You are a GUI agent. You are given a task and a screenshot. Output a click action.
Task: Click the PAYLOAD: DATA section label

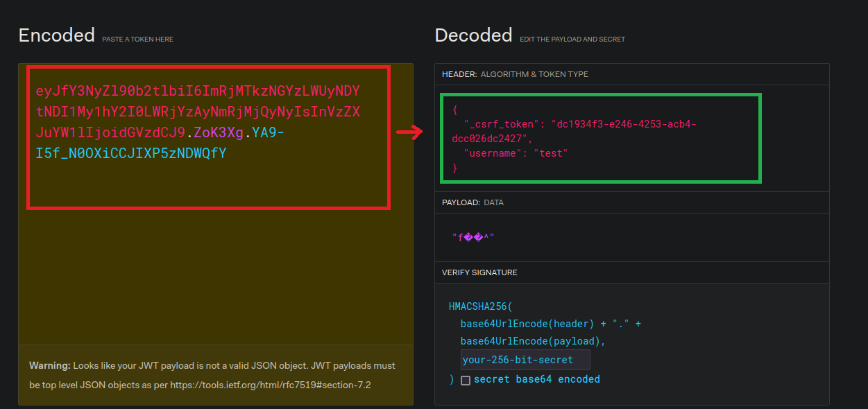(x=473, y=202)
